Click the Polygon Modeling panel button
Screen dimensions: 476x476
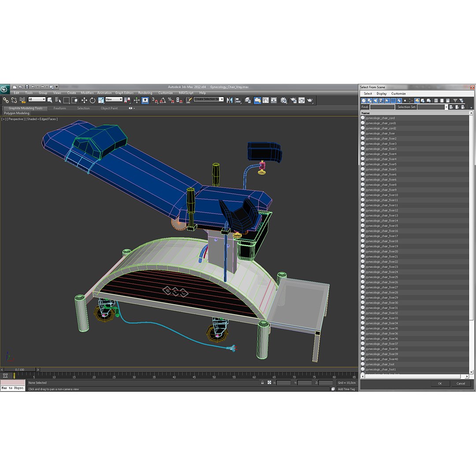17,113
